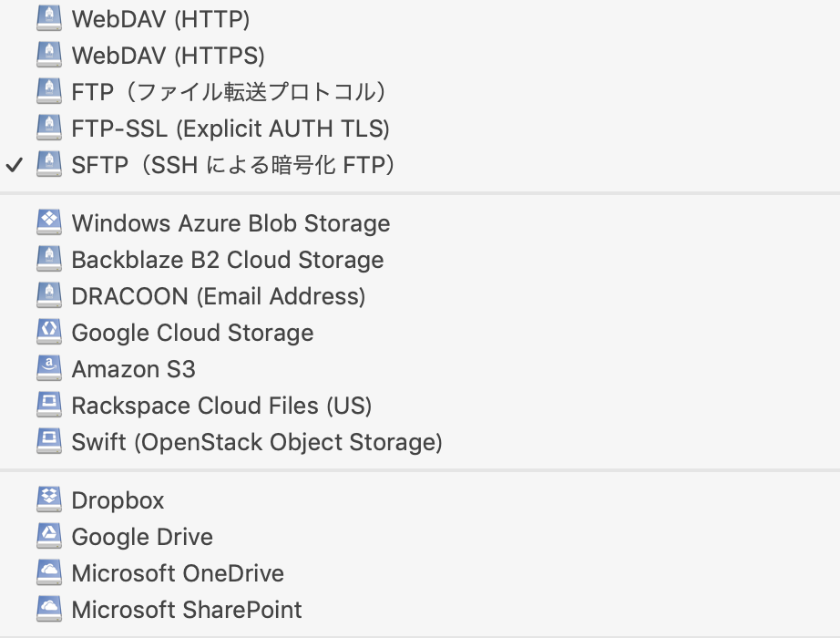The height and width of the screenshot is (638, 840).
Task: Select the Rackspace Cloud Files (US) label
Action: (221, 406)
